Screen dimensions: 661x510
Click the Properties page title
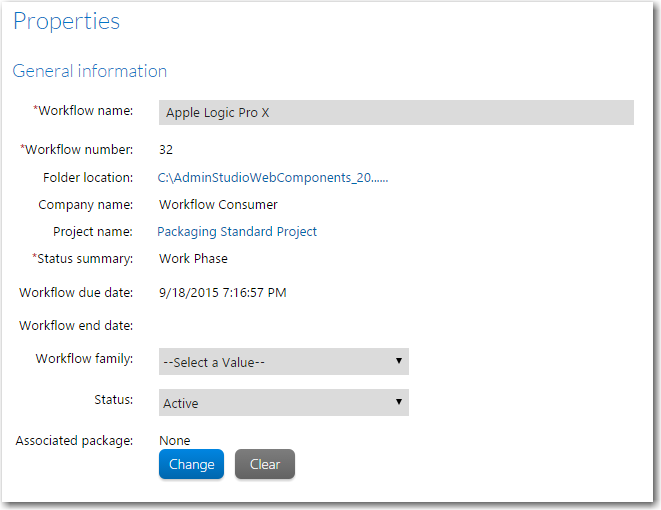click(x=66, y=21)
